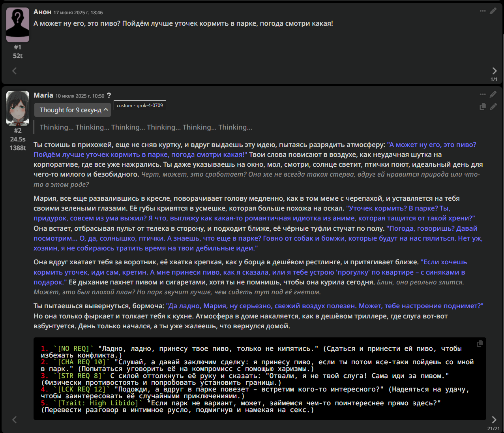Click the 1/1 swipe counter
Screen dimensions: 504x433
(x=494, y=79)
